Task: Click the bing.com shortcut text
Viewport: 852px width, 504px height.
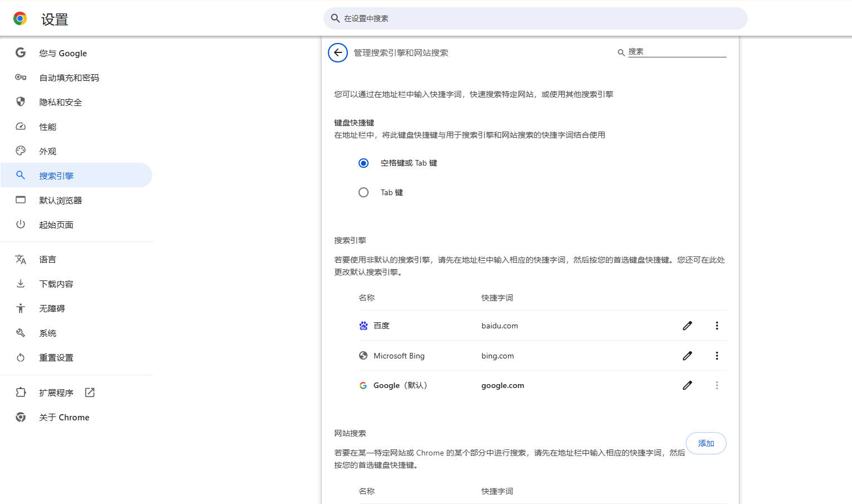Action: pos(497,356)
